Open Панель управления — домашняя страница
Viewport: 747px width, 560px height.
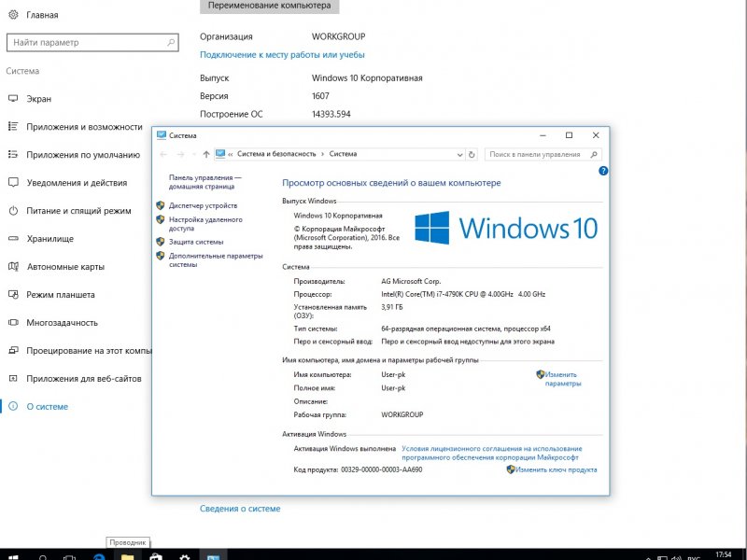pyautogui.click(x=204, y=182)
